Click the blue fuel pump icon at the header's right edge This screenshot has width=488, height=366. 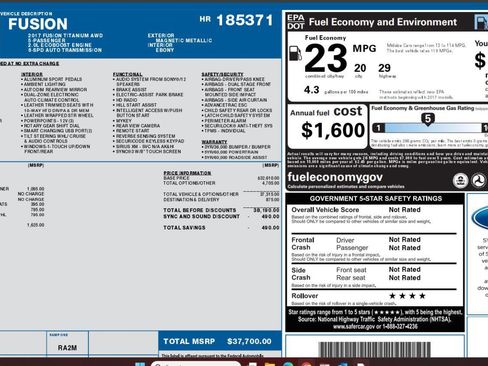click(481, 22)
